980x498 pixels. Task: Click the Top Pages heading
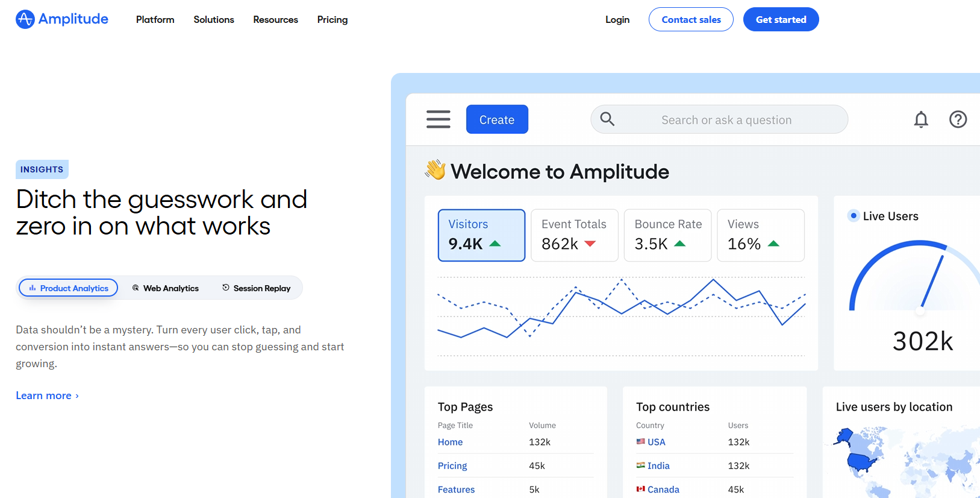point(465,407)
